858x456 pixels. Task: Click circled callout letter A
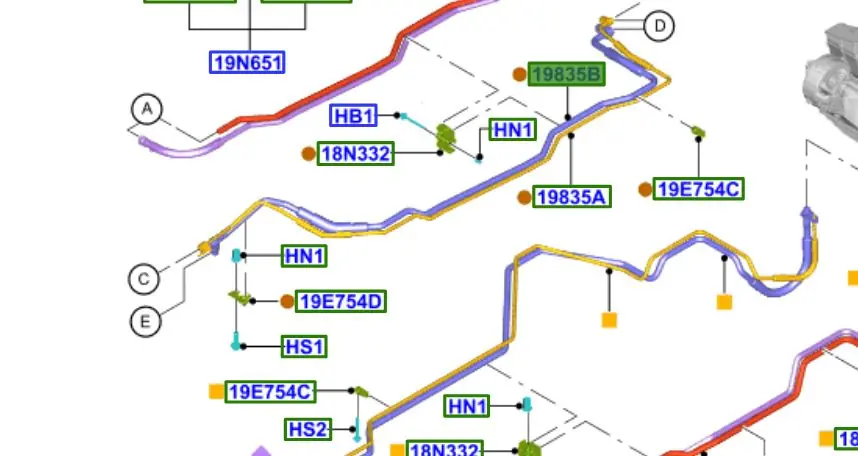147,109
